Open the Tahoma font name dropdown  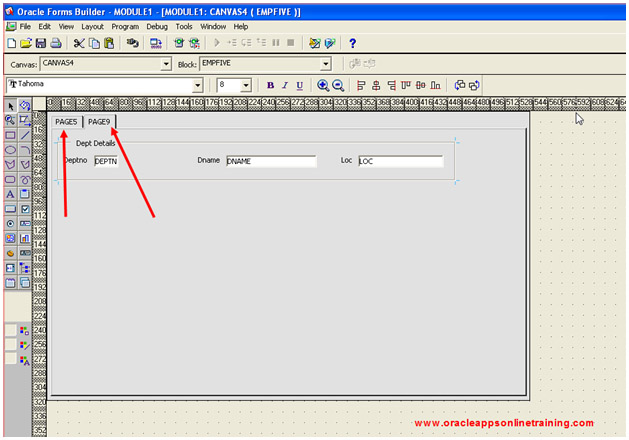pos(197,85)
